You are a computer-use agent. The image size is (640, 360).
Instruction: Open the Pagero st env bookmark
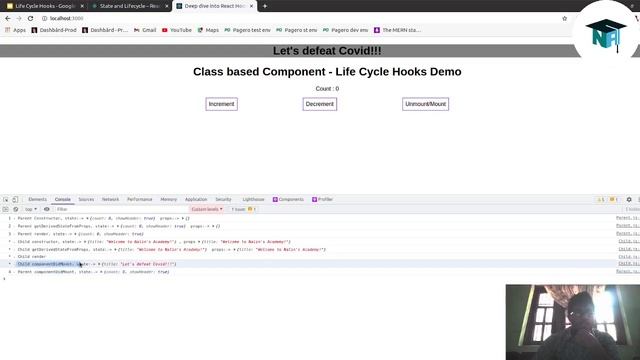296,30
